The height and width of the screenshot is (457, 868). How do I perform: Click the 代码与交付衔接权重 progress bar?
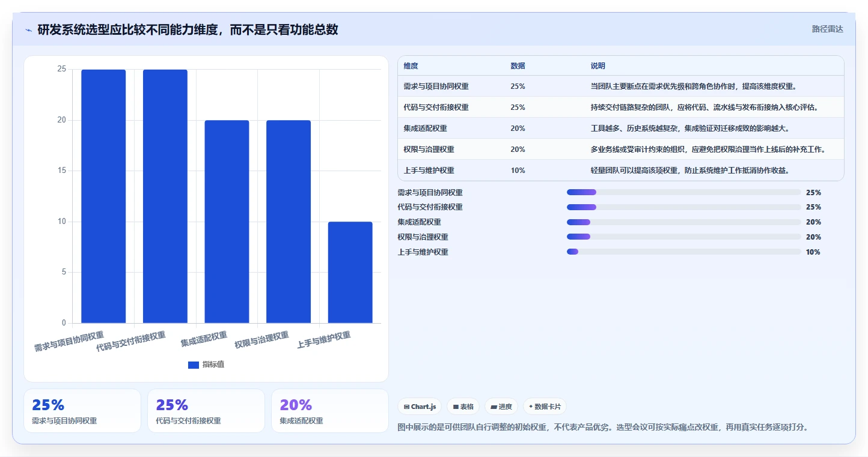pyautogui.click(x=684, y=207)
